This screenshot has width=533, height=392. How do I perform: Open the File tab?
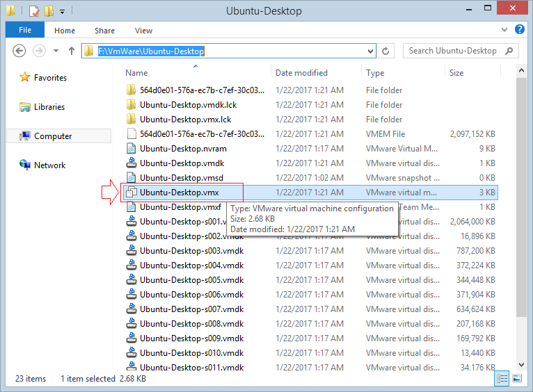coord(25,30)
